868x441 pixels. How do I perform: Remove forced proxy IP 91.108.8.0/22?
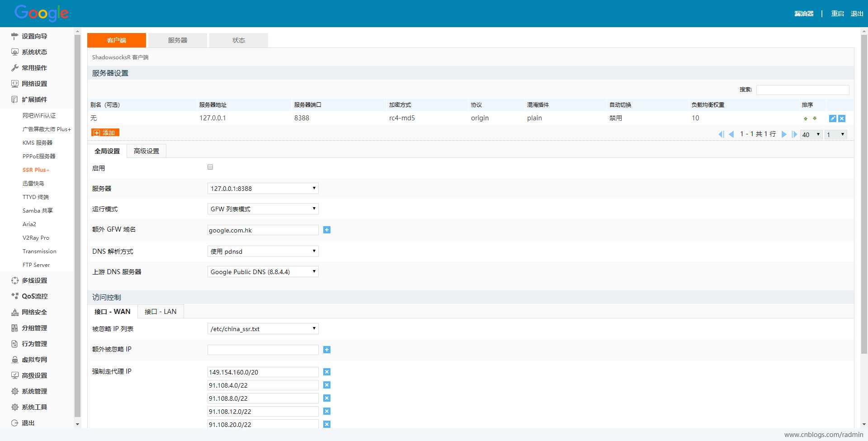(327, 398)
